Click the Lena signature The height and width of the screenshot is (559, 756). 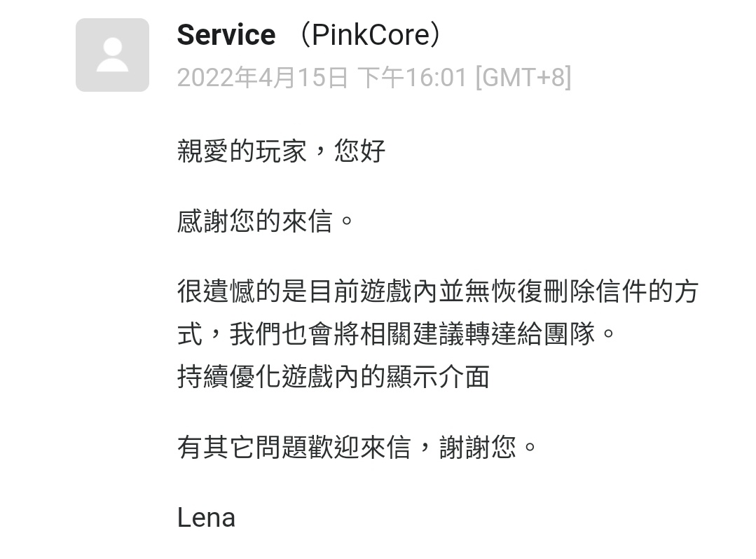207,518
